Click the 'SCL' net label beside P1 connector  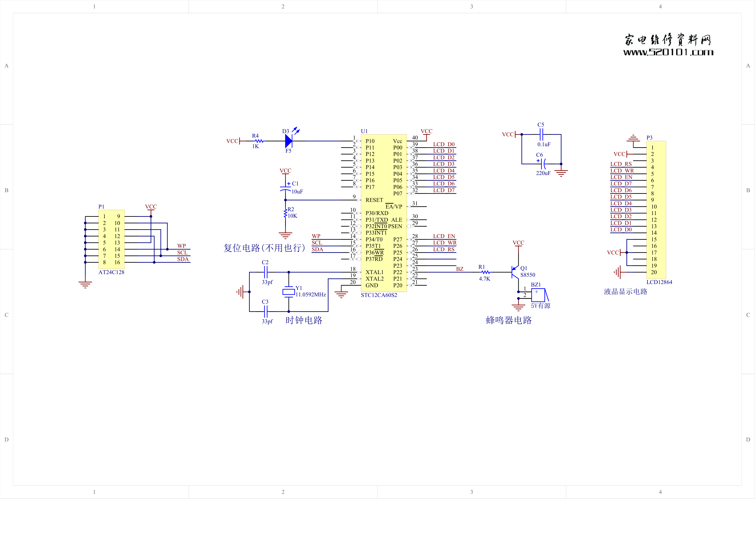183,253
